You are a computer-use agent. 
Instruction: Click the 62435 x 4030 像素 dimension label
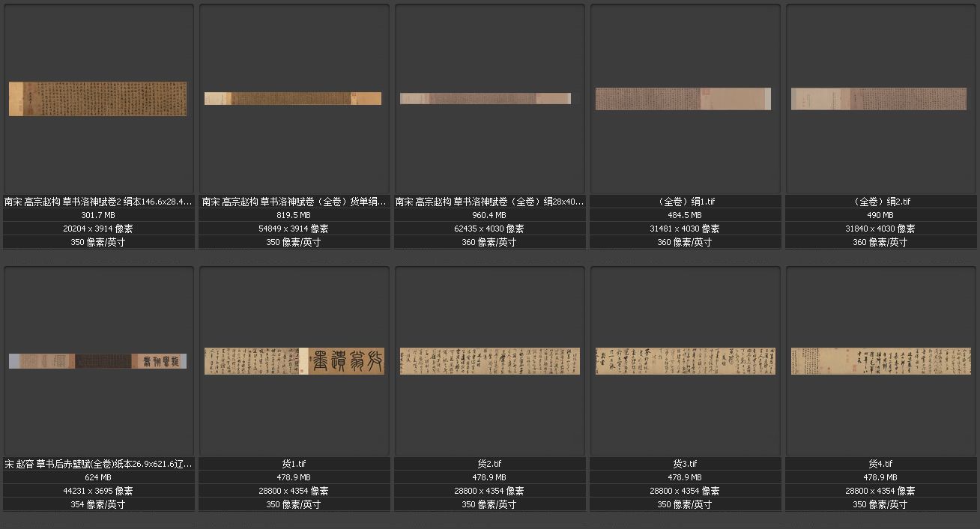click(489, 229)
